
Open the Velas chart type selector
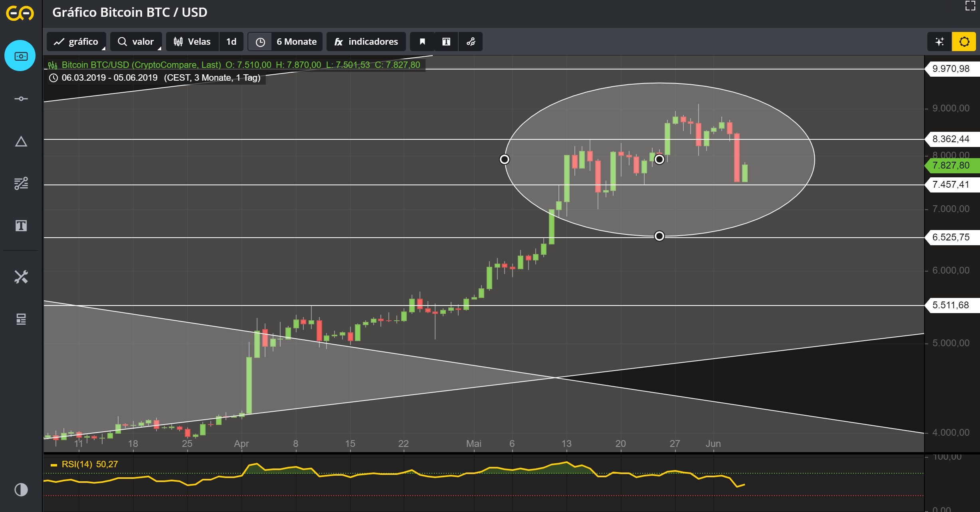click(x=192, y=42)
